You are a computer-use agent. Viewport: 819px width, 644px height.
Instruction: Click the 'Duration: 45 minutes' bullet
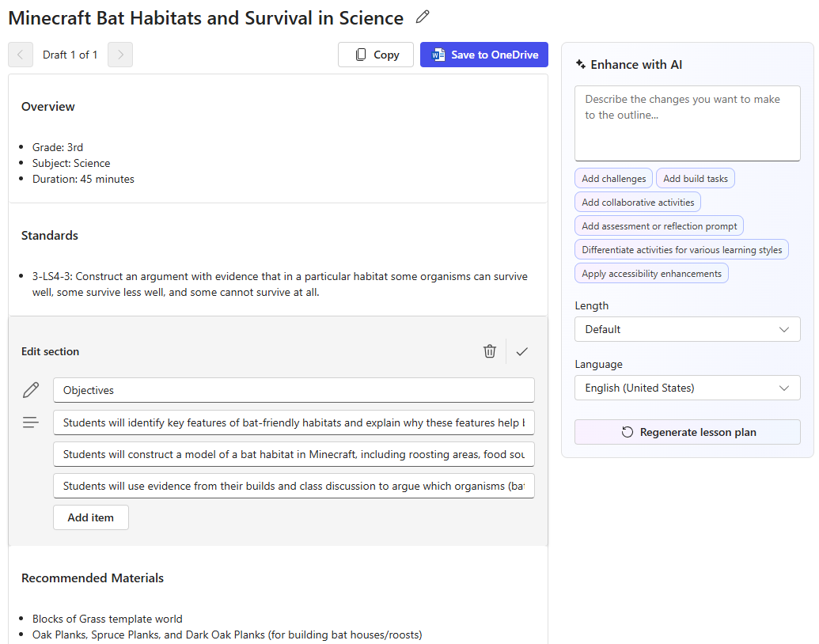(83, 179)
